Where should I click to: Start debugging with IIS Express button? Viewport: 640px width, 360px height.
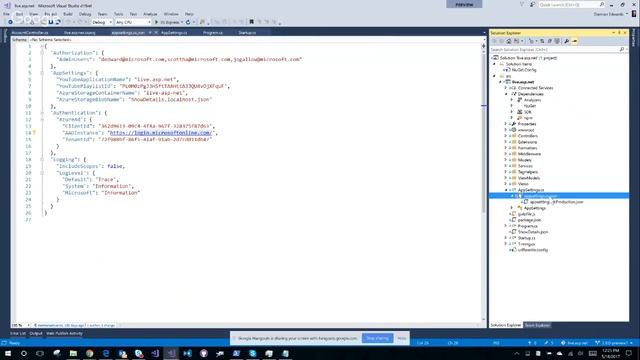click(x=169, y=22)
